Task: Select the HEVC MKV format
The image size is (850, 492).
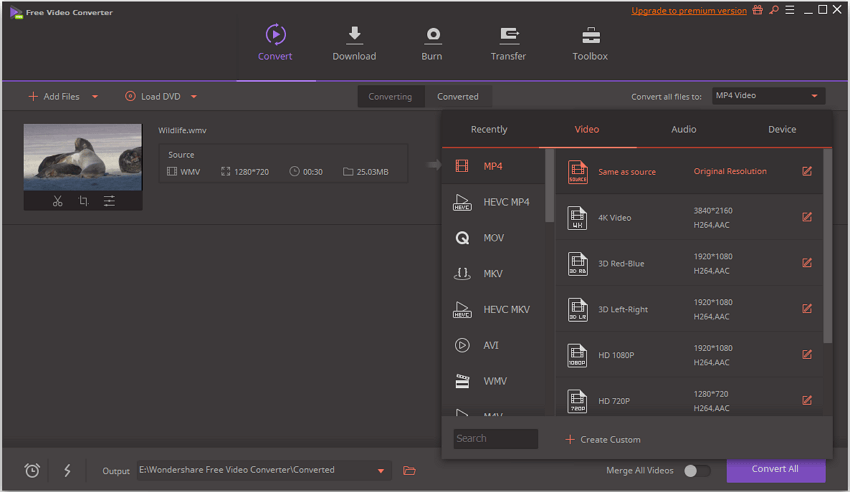Action: point(493,309)
